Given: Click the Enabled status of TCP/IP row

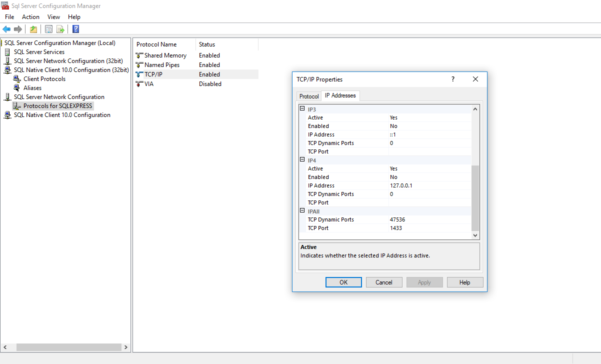Looking at the screenshot, I should 209,74.
